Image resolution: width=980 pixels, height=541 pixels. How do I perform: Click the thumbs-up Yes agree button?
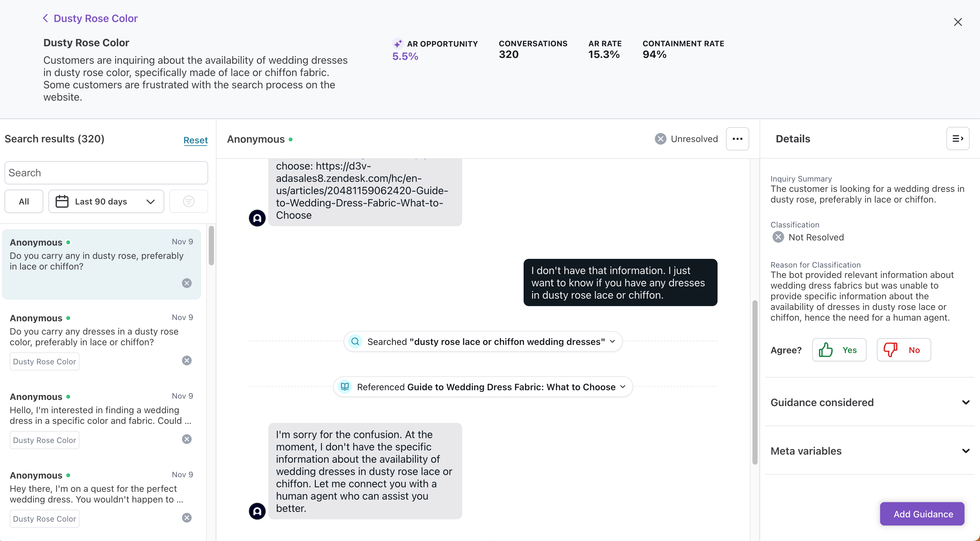[839, 350]
